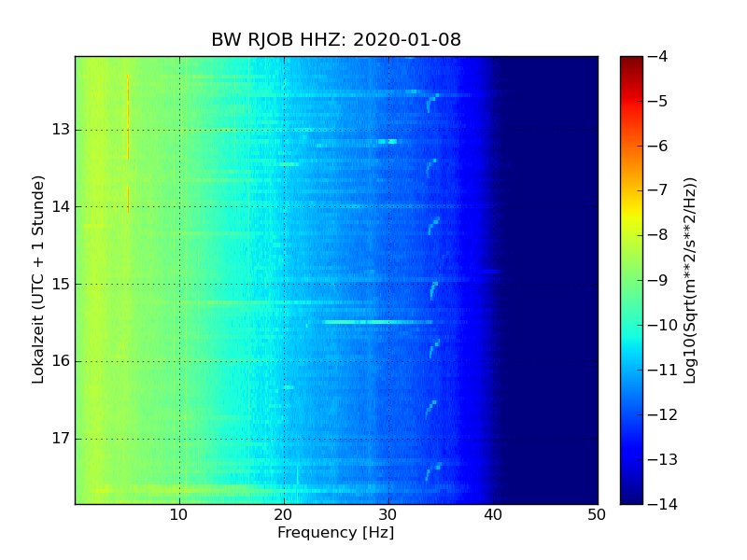Image resolution: width=747 pixels, height=560 pixels.
Task: Click the x-axis tick label '50'
Action: 597,515
